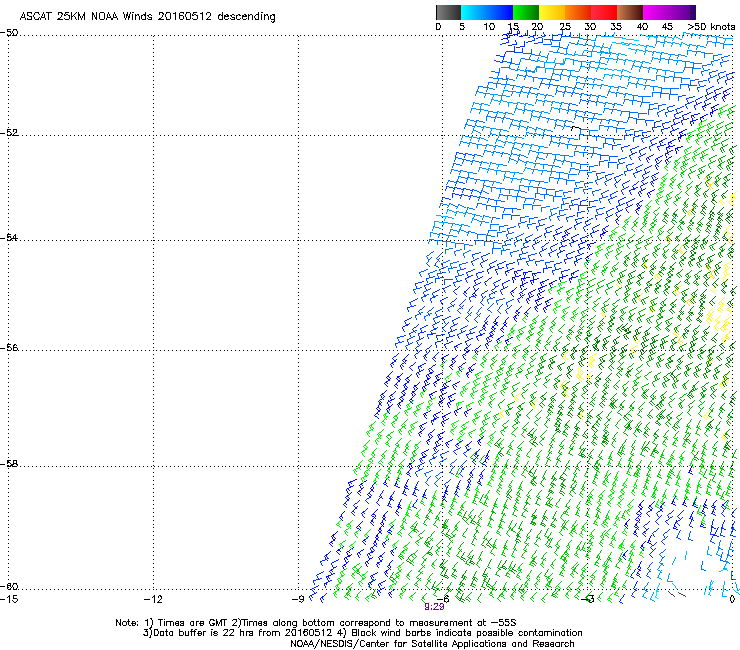The height and width of the screenshot is (650, 740).
Task: Click the -56 latitude axis label
Action: coord(9,347)
